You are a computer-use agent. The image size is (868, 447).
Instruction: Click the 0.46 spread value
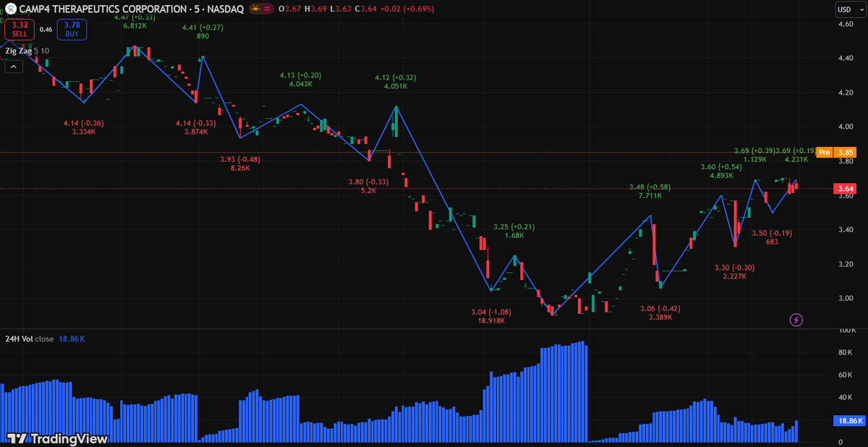[x=46, y=30]
